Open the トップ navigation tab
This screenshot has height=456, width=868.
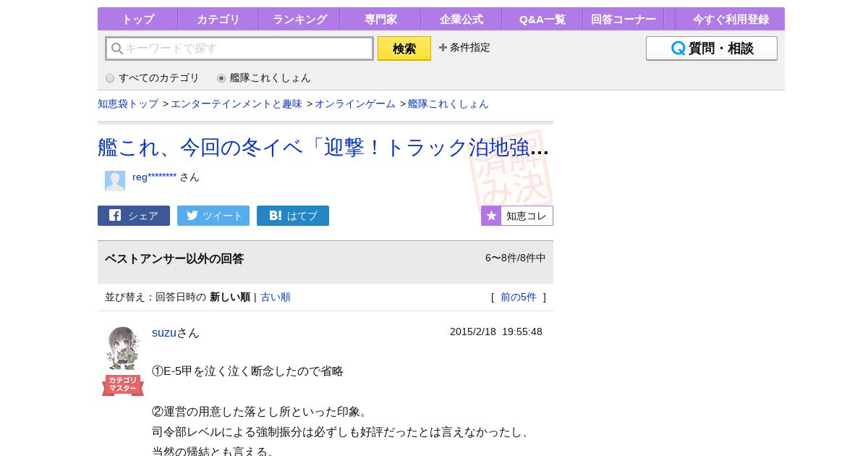[137, 19]
